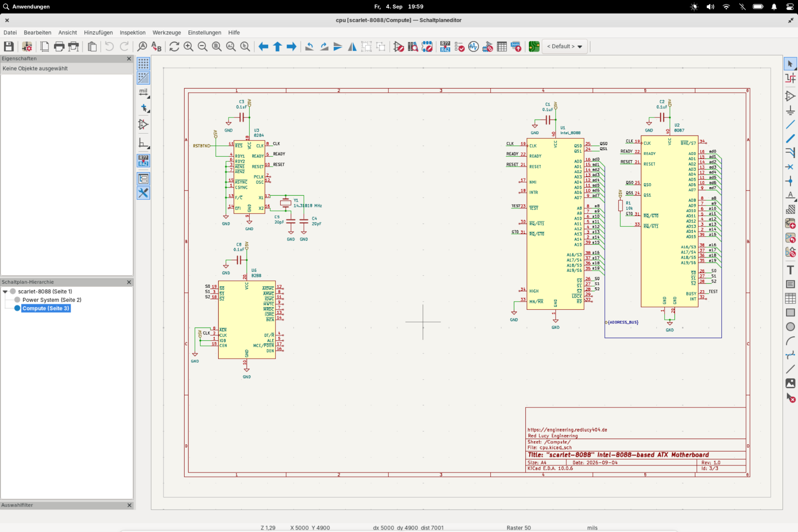Save the schematic with the floppy icon
This screenshot has height=532, width=798.
click(9, 46)
